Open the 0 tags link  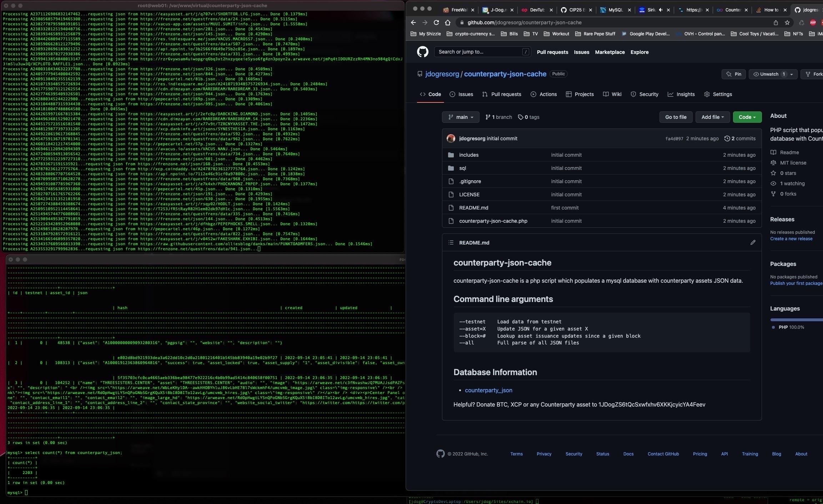tap(528, 117)
